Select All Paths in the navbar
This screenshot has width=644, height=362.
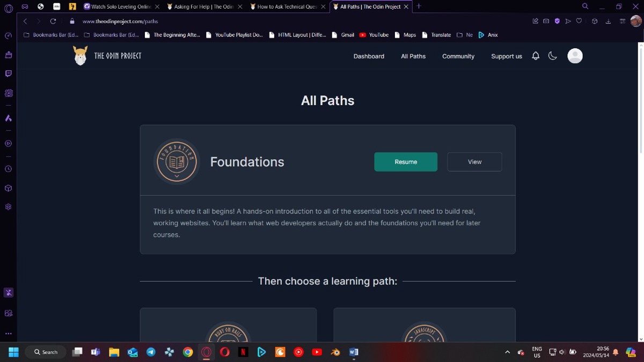click(x=413, y=56)
